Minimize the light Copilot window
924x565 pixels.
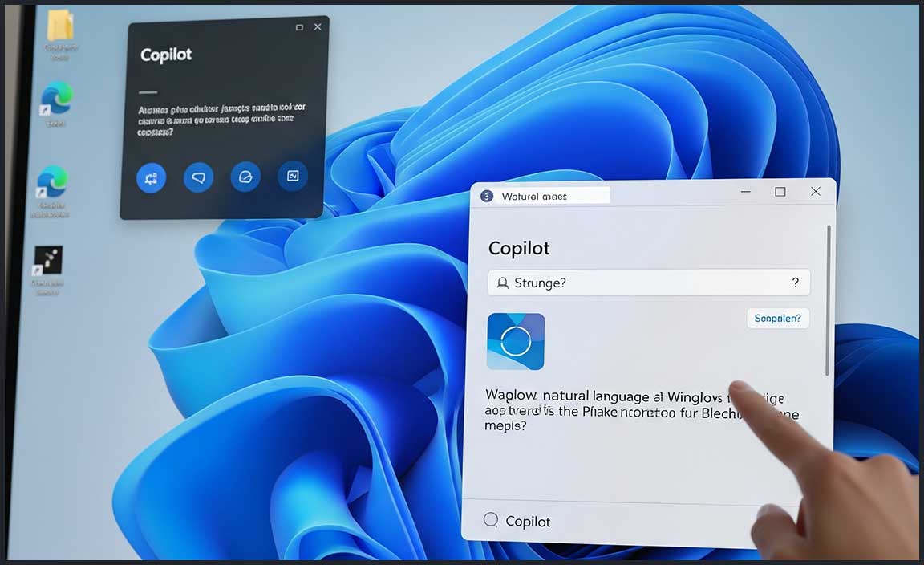(745, 192)
